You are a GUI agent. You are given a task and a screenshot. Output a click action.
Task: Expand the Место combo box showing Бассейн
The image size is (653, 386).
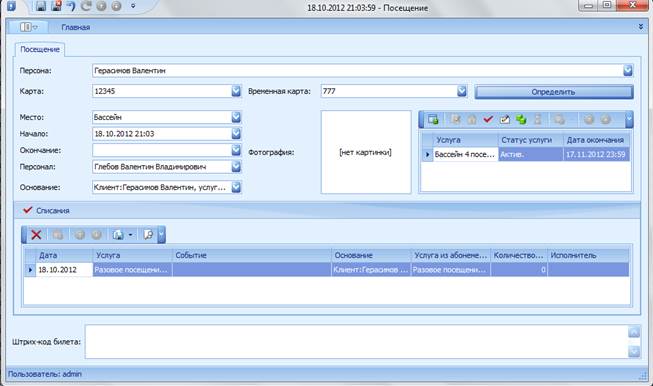236,117
